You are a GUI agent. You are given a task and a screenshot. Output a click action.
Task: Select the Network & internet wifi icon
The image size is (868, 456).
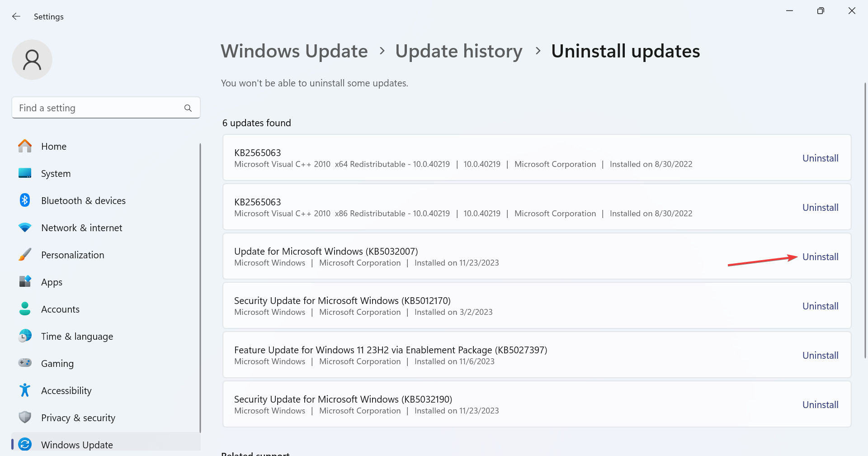tap(25, 228)
